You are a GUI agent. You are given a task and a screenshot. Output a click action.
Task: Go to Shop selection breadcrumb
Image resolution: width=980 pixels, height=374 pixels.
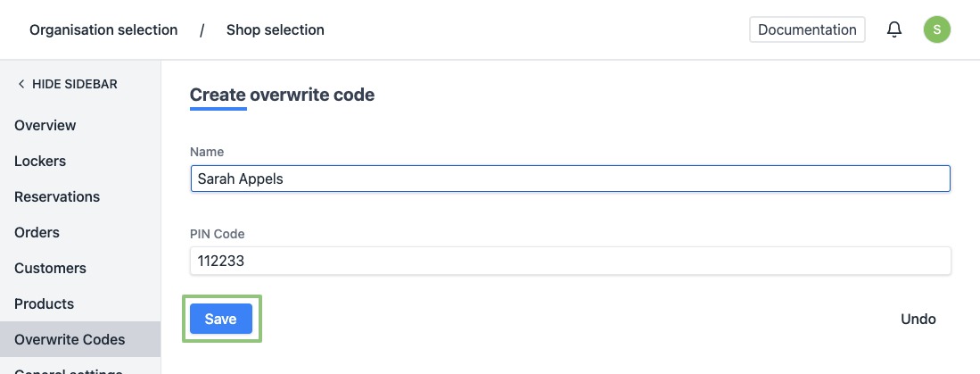[x=275, y=29]
